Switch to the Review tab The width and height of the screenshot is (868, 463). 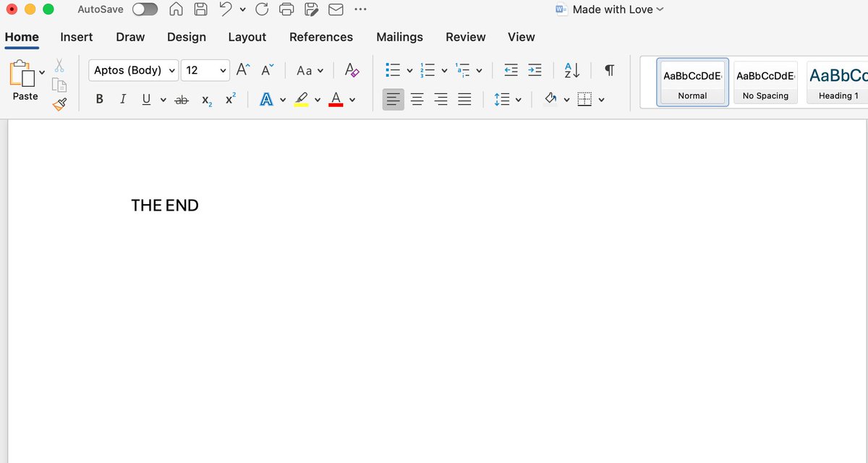click(x=466, y=37)
